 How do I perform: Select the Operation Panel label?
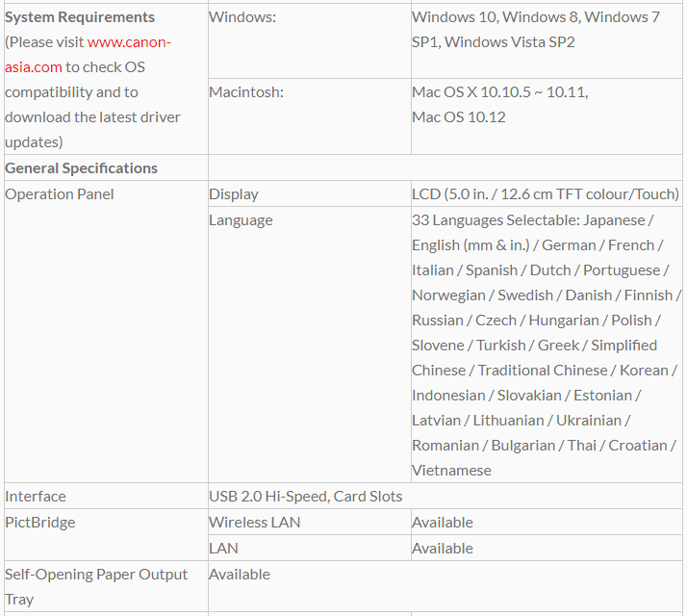click(x=60, y=194)
